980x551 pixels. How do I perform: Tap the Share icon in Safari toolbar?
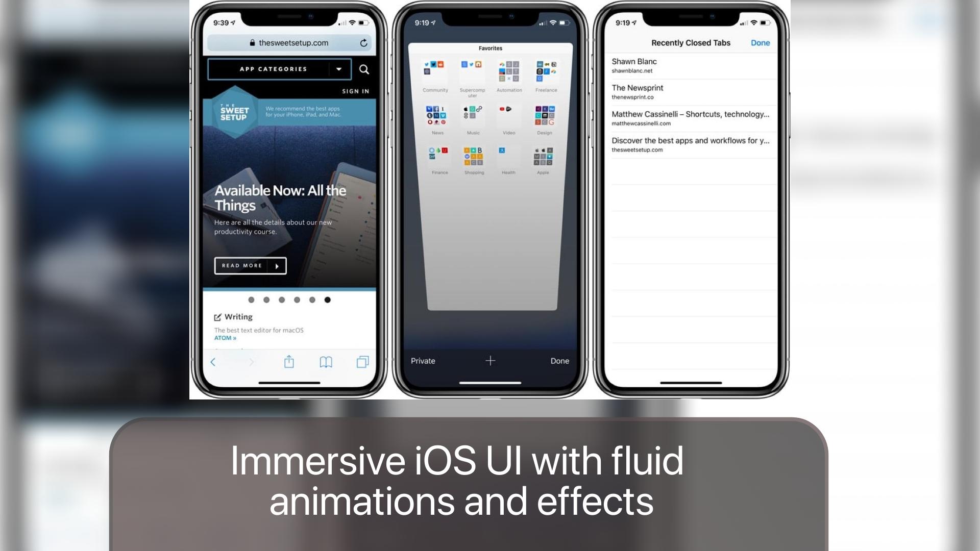coord(288,362)
